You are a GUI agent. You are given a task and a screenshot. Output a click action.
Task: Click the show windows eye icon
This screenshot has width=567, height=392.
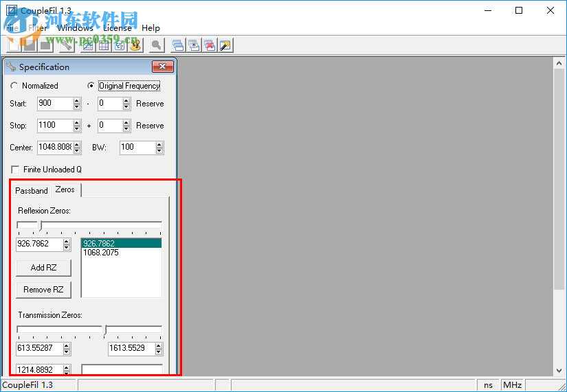(194, 45)
